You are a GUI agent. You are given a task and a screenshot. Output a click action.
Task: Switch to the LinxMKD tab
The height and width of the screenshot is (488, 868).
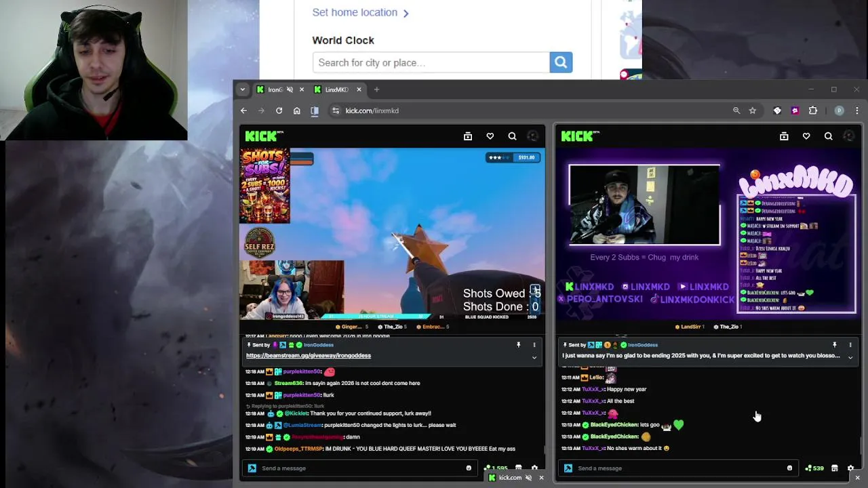click(x=336, y=89)
